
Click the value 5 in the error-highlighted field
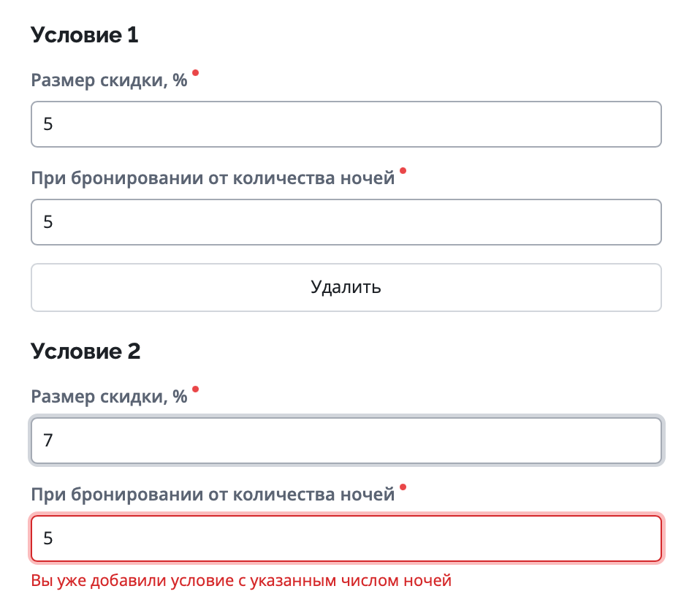[x=48, y=539]
